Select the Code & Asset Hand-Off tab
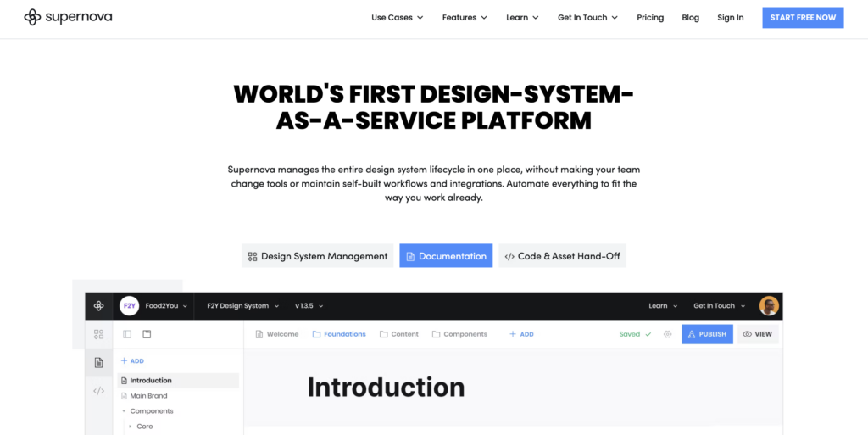The height and width of the screenshot is (435, 868). 562,256
